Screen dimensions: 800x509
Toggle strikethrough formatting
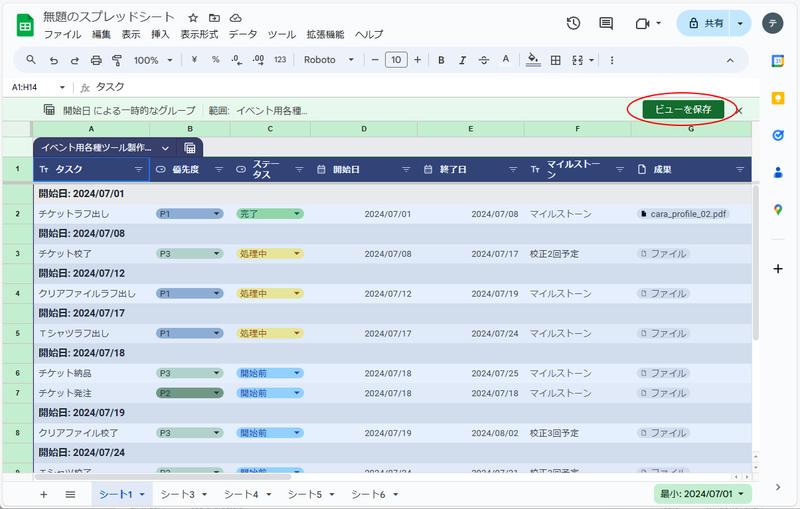tap(484, 60)
